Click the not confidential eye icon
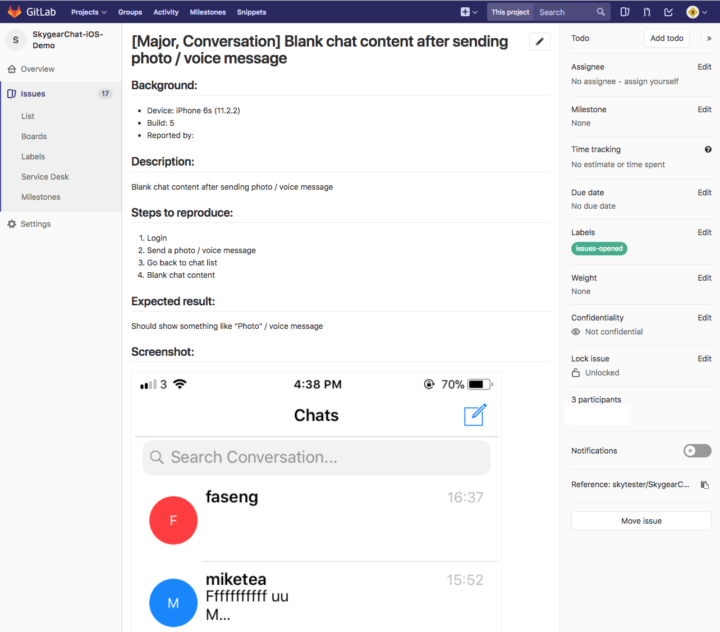Viewport: 720px width, 632px height. click(576, 332)
